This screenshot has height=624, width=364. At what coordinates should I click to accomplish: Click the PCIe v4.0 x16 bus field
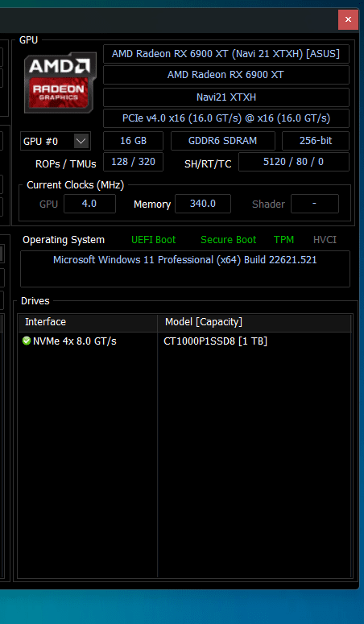coord(225,118)
